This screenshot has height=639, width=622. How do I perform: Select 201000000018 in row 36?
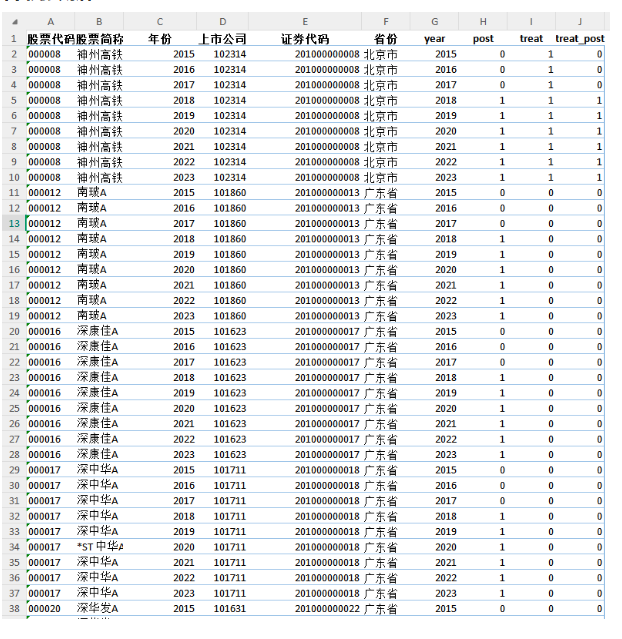click(305, 578)
